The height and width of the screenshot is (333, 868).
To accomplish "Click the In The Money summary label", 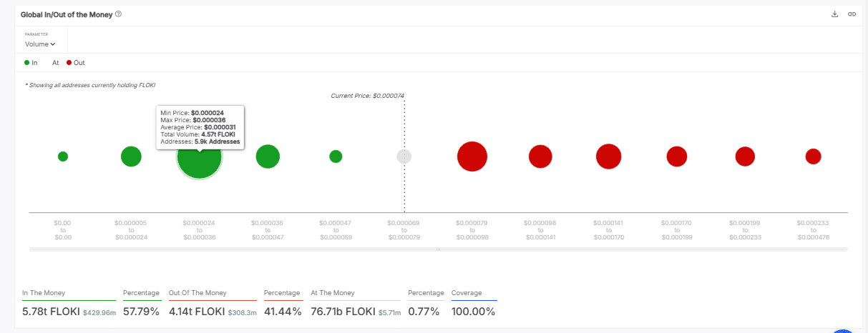I will coord(45,293).
